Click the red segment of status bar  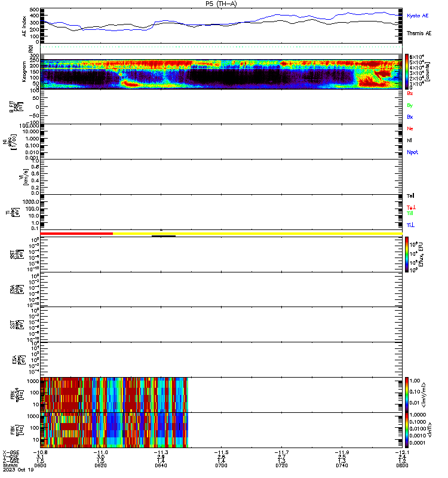[76, 234]
